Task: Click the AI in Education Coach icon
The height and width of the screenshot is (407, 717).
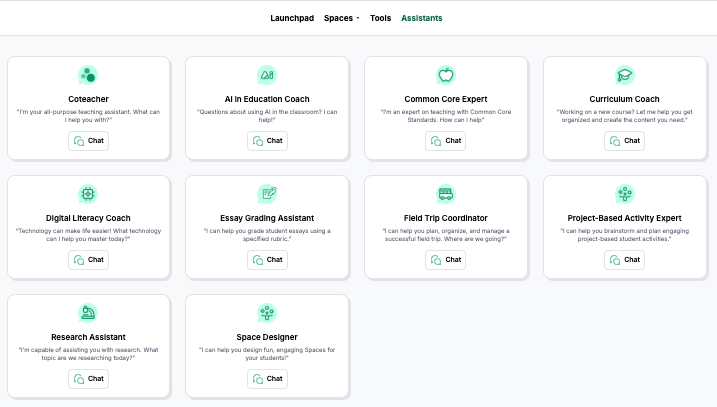Action: (267, 75)
